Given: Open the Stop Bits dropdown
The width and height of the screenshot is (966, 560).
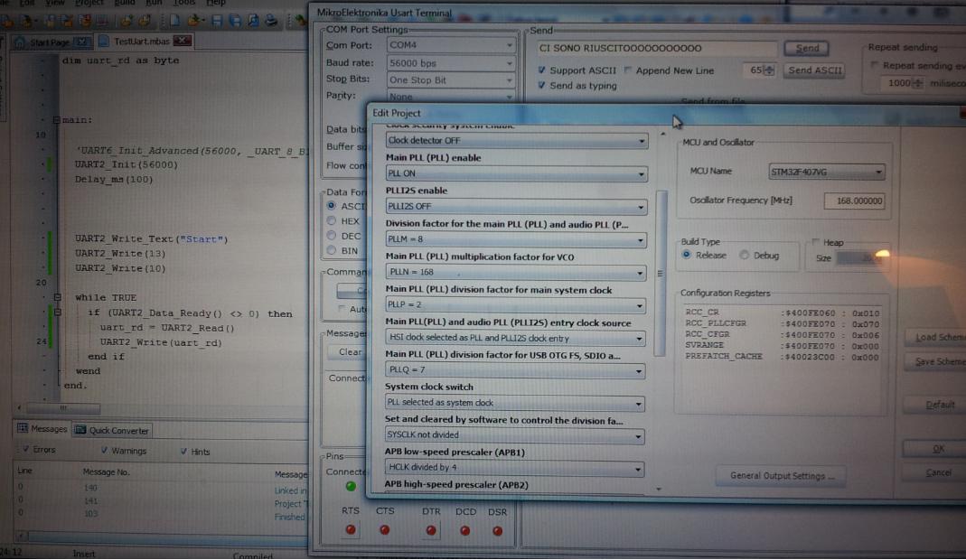Looking at the screenshot, I should coord(451,80).
